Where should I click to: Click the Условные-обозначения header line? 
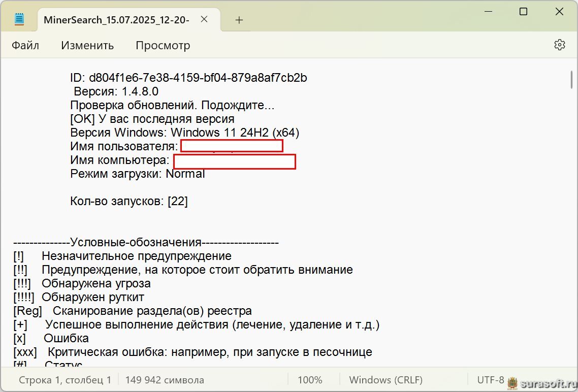click(146, 242)
